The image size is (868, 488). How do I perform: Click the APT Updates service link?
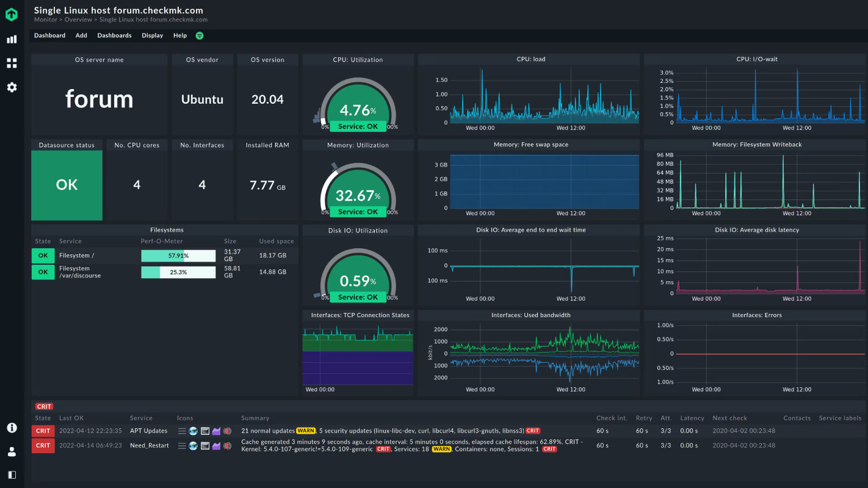coord(148,431)
